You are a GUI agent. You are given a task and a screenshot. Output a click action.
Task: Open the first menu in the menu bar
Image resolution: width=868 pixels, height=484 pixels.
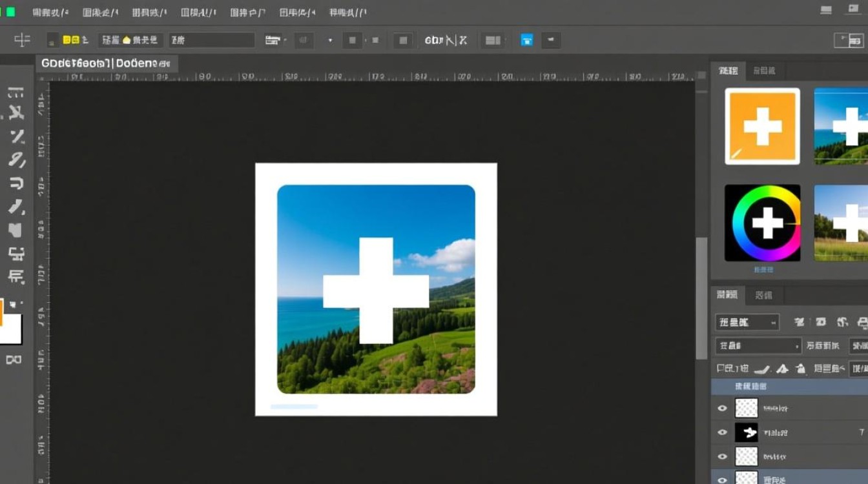pyautogui.click(x=51, y=12)
